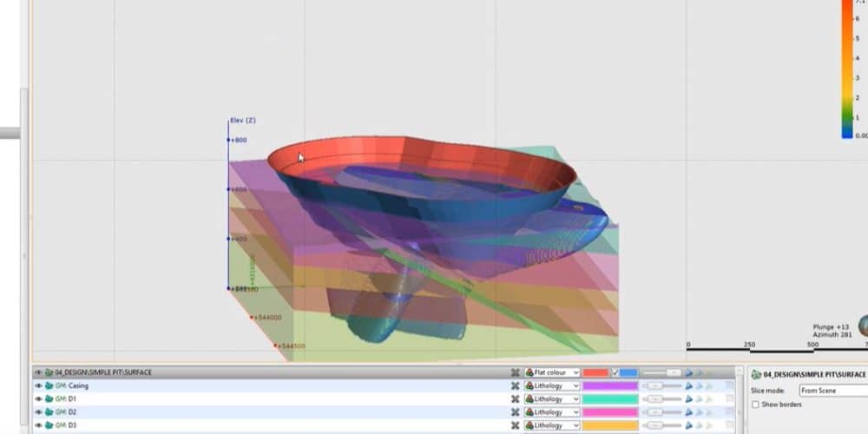The image size is (868, 434).
Task: Toggle visibility of GM: D1
Action: click(x=38, y=399)
